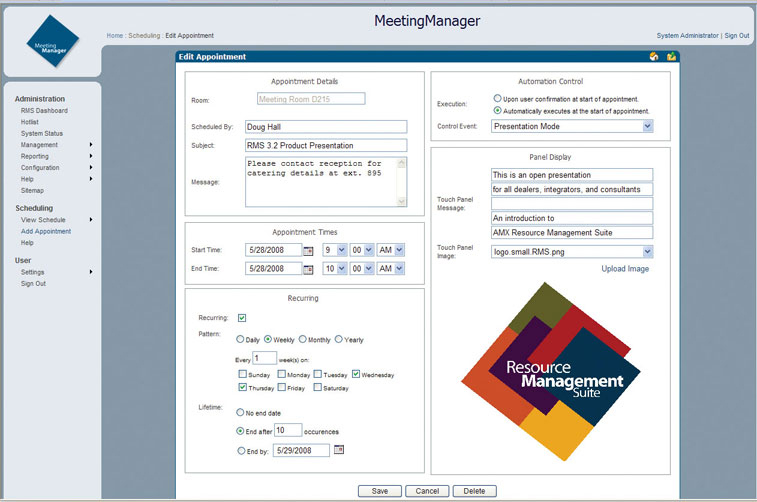The image size is (757, 502).
Task: Open RMS Dashboard in the Administration menu
Action: point(44,110)
